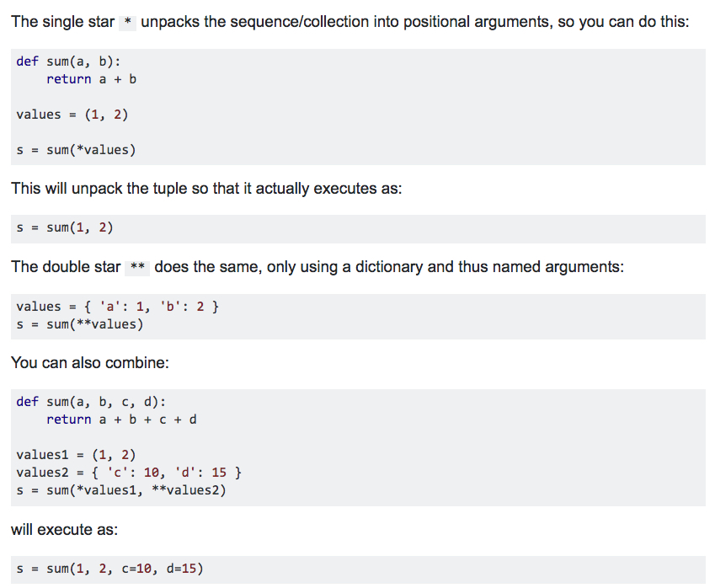This screenshot has height=588, width=715.
Task: Click the 'will execute as:' text
Action: (x=64, y=530)
